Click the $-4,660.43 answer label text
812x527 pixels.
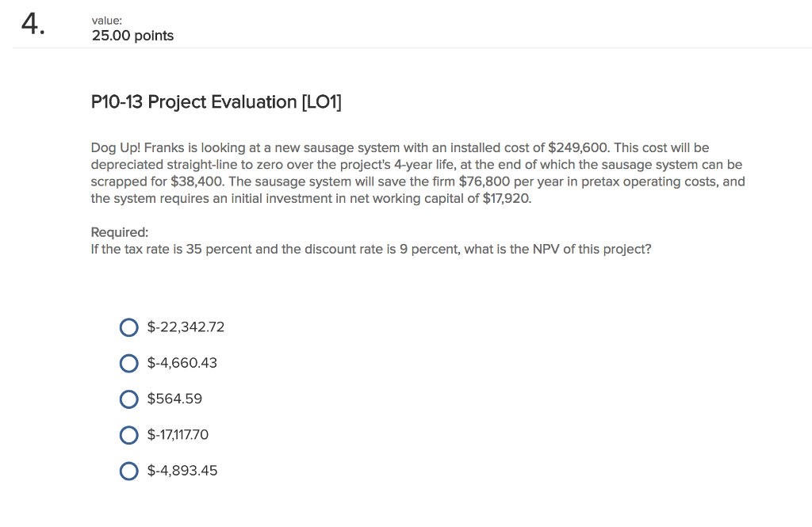pos(183,363)
